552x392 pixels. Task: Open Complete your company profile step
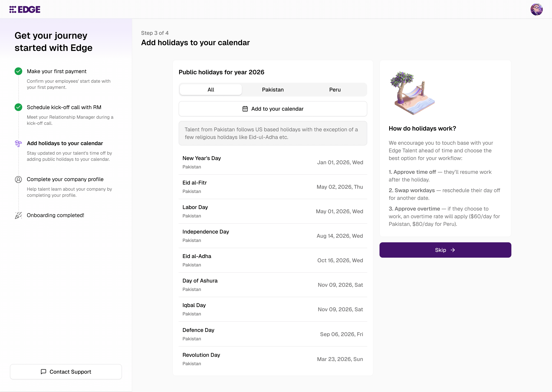[65, 179]
